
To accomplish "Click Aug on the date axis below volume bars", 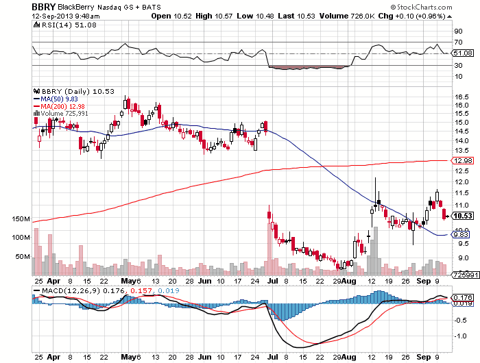I will (x=349, y=281).
